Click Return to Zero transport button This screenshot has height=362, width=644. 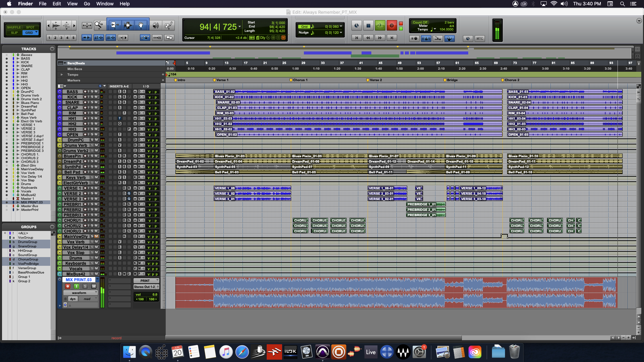[357, 38]
